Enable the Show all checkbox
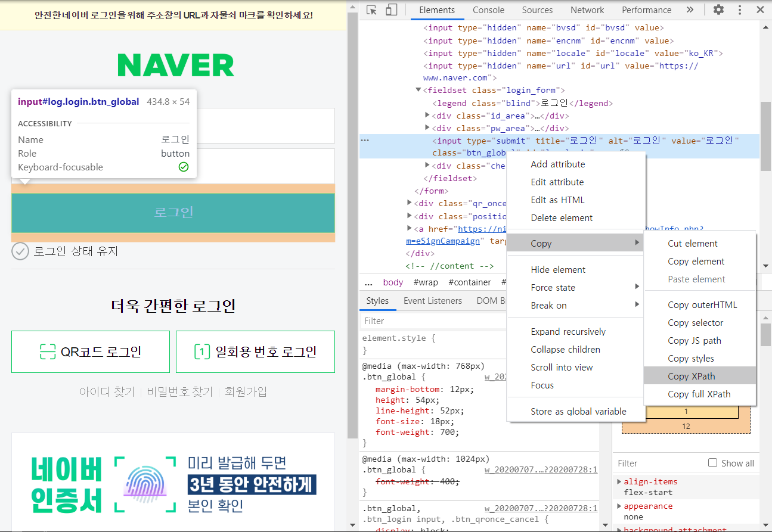Screen dimensions: 772x532 point(712,463)
